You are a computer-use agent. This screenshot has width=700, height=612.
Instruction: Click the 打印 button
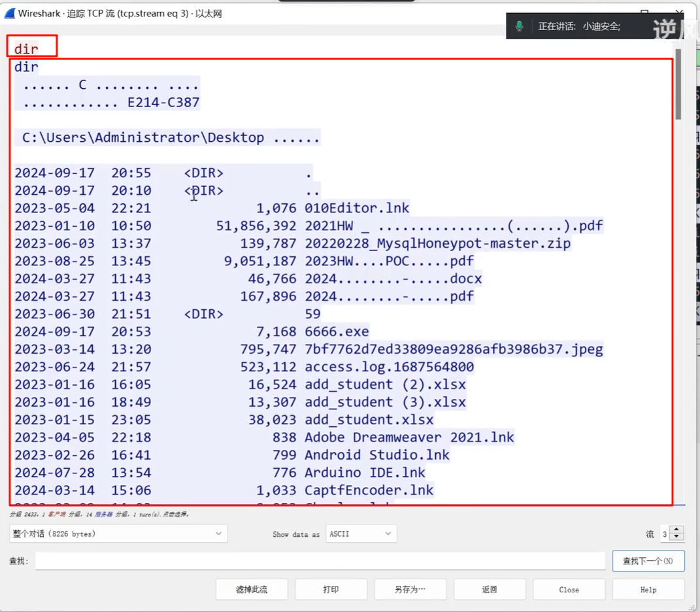[331, 590]
